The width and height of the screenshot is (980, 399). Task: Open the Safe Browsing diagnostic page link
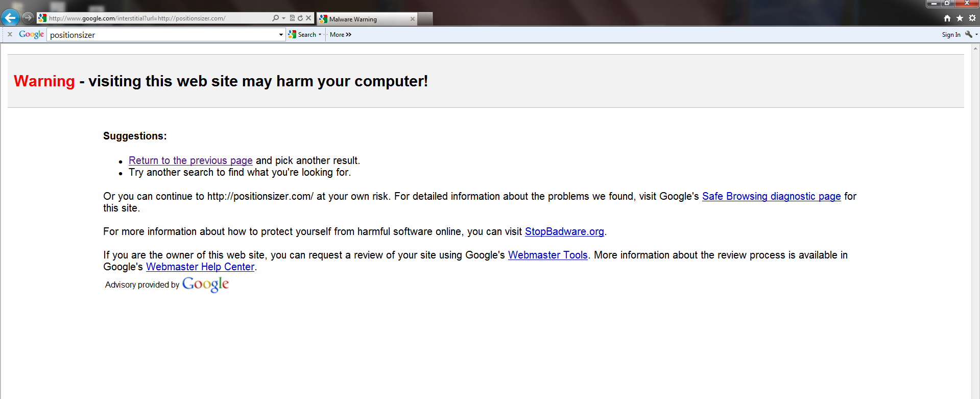click(771, 196)
